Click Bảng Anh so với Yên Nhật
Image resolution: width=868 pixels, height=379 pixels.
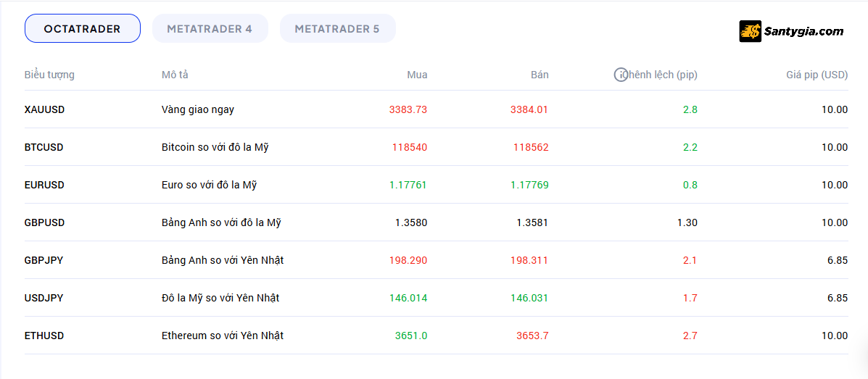223,260
